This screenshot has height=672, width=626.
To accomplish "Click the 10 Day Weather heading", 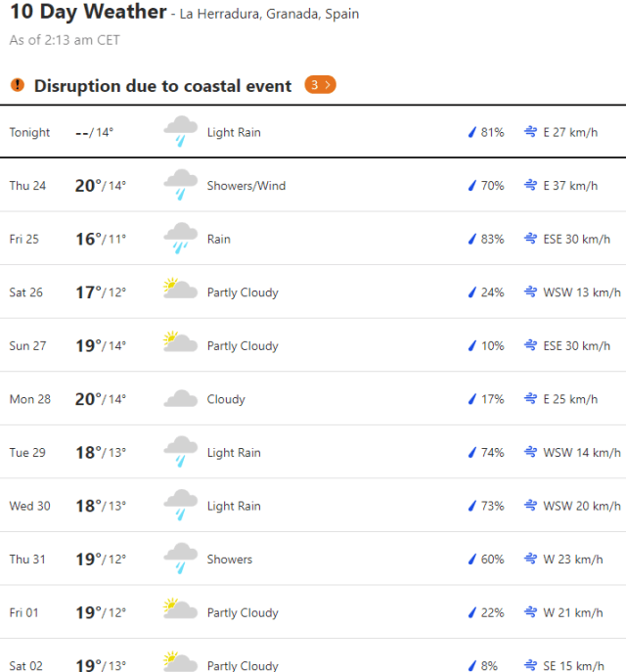I will [88, 13].
